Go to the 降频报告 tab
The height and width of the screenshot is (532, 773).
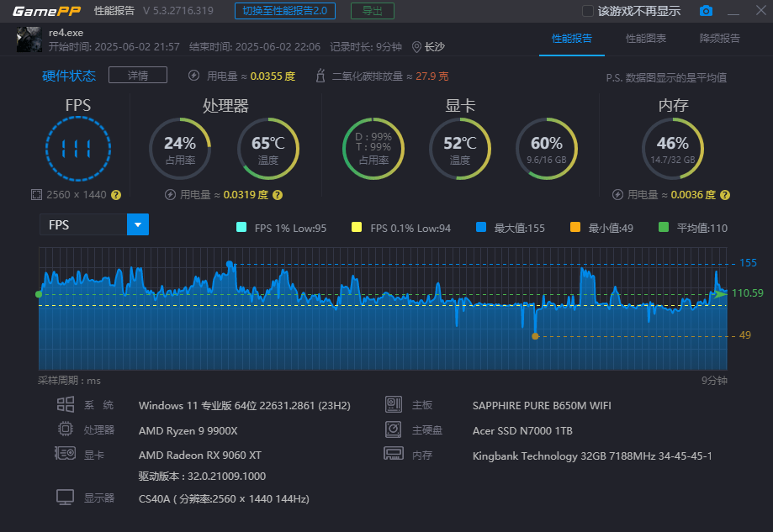click(x=720, y=39)
